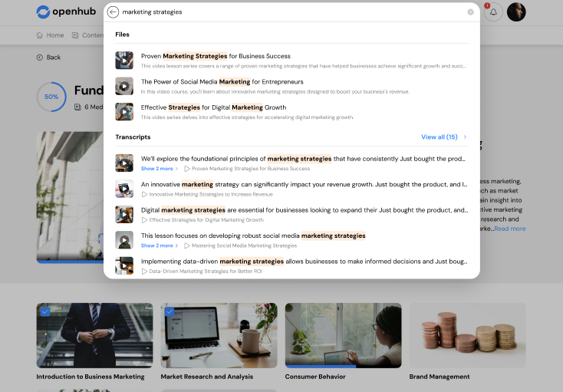The width and height of the screenshot is (563, 392).
Task: Expand Show 2 more under social media transcript
Action: point(159,245)
